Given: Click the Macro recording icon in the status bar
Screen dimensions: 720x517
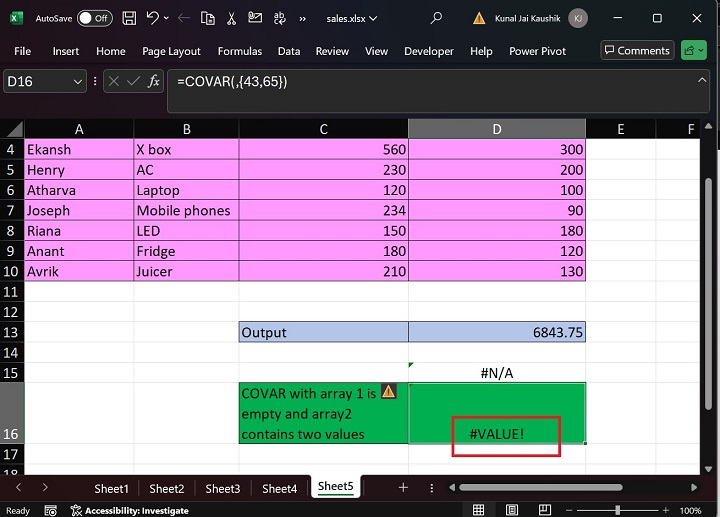Looking at the screenshot, I should point(51,510).
